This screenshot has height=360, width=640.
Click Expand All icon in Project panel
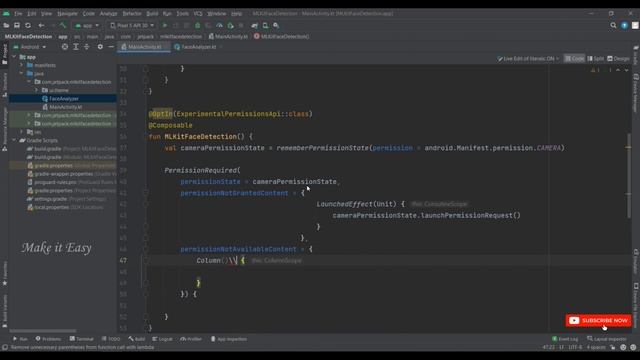pos(76,47)
